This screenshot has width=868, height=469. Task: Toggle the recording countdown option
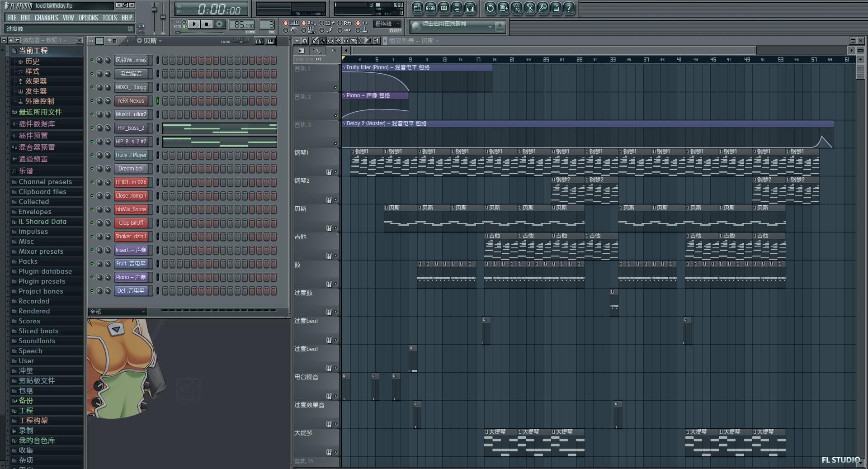[304, 23]
